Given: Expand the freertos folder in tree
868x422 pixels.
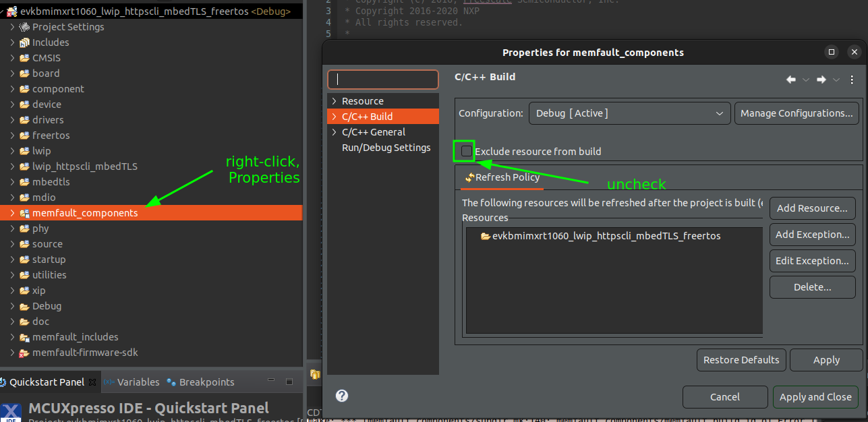Looking at the screenshot, I should [x=12, y=135].
